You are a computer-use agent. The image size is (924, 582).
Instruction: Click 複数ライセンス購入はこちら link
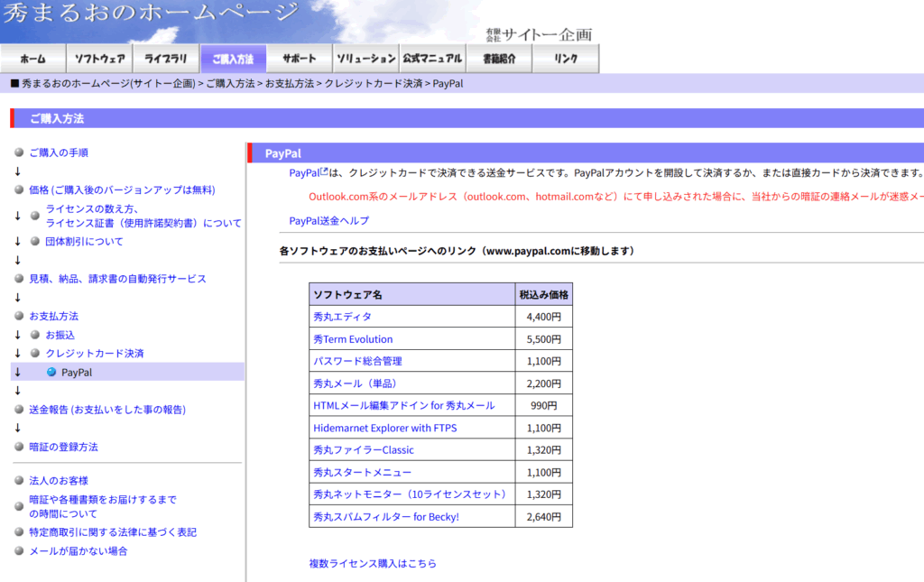(373, 563)
